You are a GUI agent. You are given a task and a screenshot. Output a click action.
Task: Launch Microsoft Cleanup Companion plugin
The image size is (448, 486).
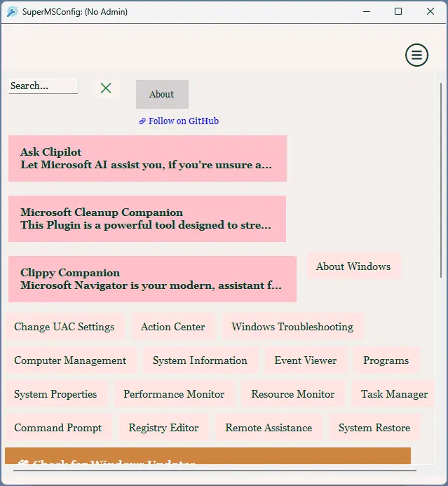[147, 219]
